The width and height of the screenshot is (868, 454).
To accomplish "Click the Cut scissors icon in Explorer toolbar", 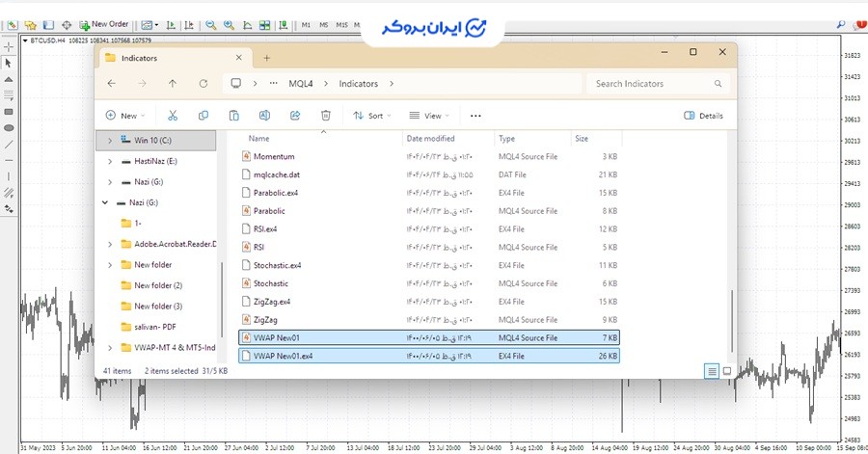I will tap(173, 116).
